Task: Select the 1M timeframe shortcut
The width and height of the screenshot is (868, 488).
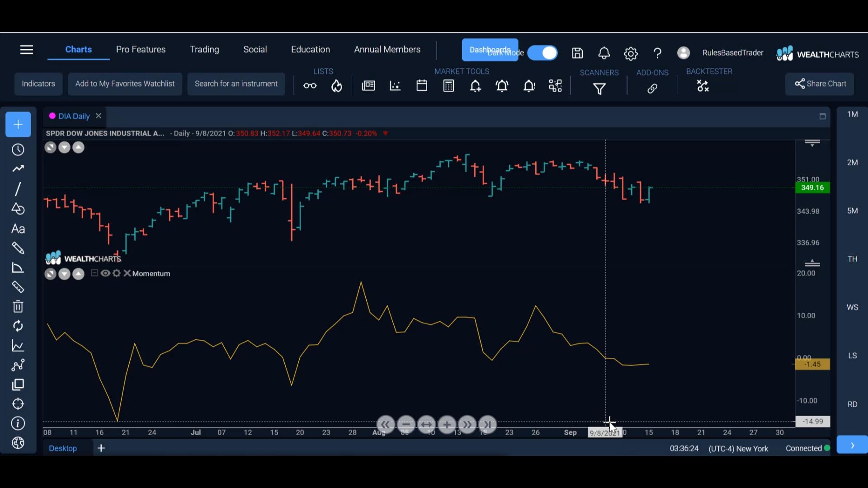Action: click(x=852, y=114)
